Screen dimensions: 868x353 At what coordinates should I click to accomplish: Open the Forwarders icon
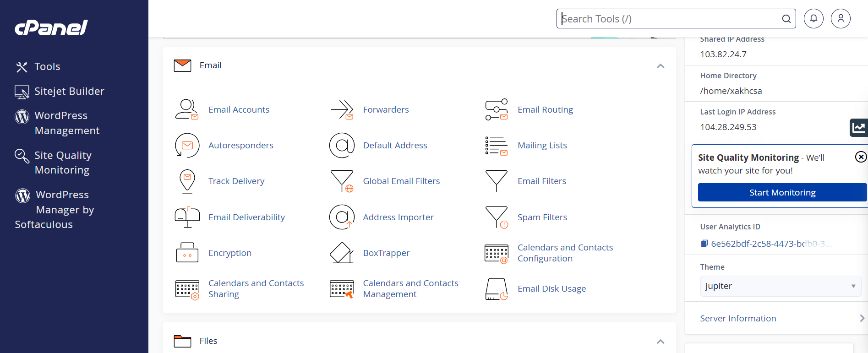[342, 110]
